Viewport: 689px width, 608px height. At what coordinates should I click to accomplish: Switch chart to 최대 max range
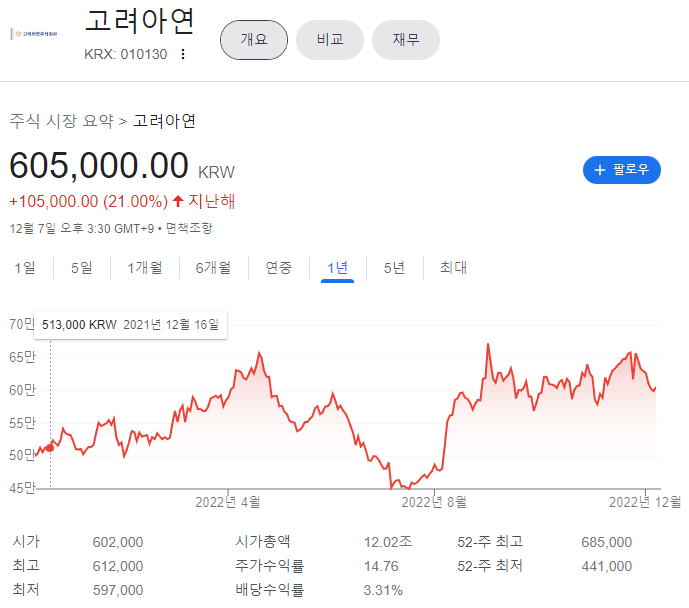pos(453,268)
